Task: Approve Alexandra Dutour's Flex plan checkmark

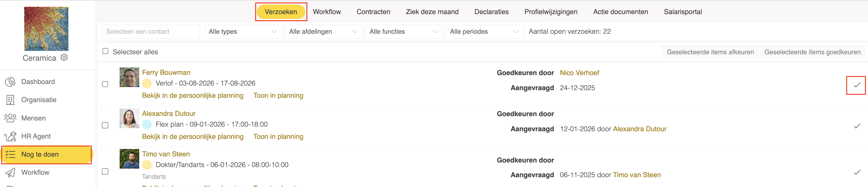Action: coord(857,126)
